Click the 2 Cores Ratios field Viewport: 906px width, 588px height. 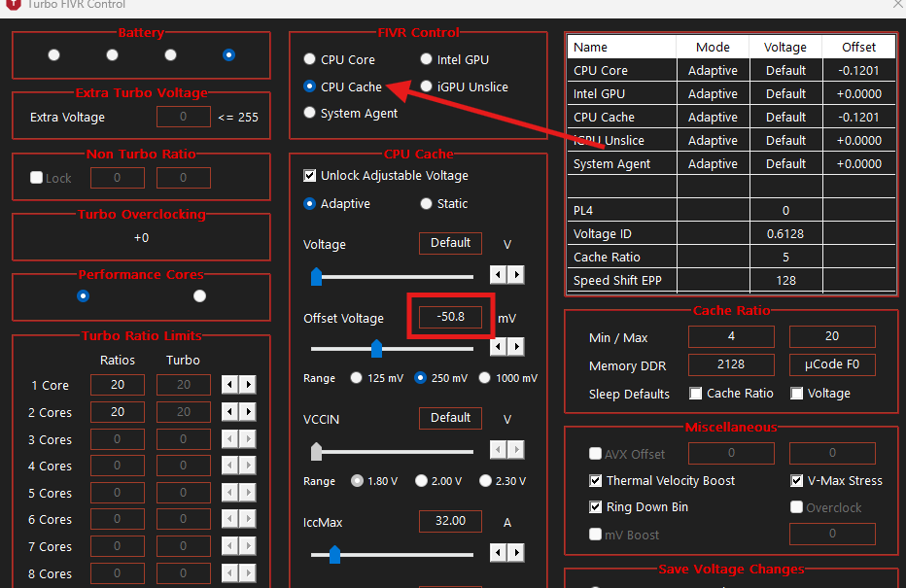click(118, 412)
